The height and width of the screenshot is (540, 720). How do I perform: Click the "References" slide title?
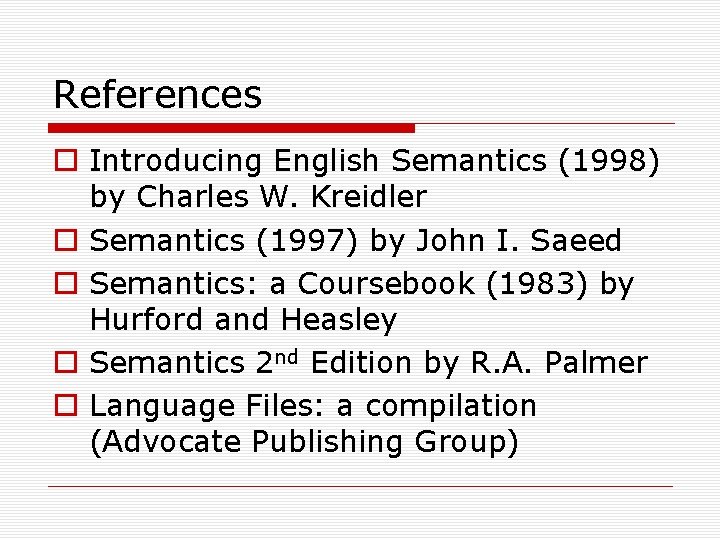click(157, 95)
